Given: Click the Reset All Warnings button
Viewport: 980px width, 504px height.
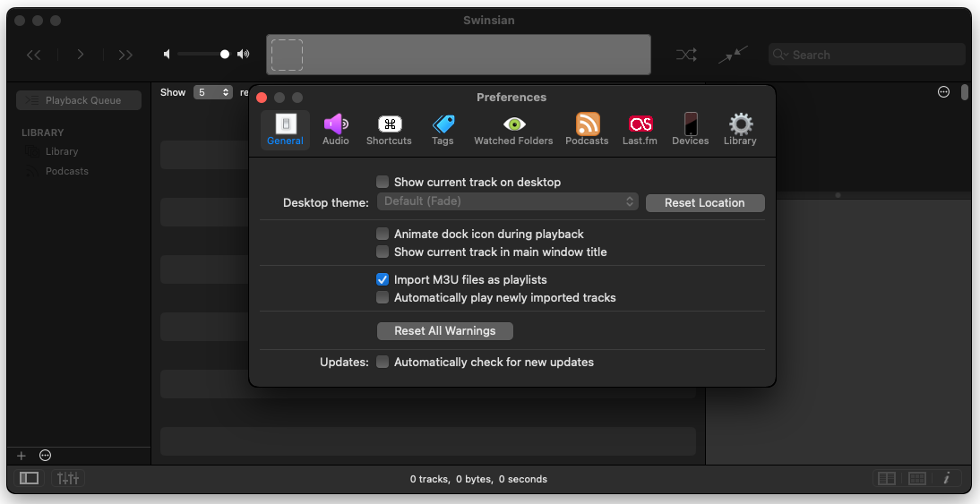Looking at the screenshot, I should tap(445, 331).
